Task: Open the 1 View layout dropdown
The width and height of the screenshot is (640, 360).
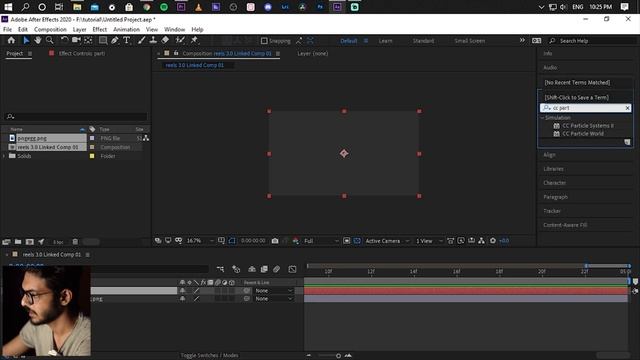Action: [x=429, y=241]
